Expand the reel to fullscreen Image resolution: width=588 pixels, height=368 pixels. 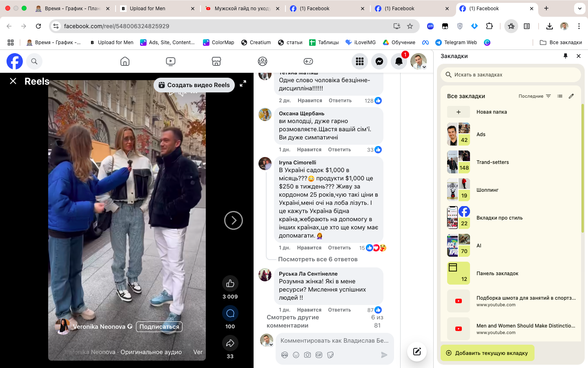point(243,83)
